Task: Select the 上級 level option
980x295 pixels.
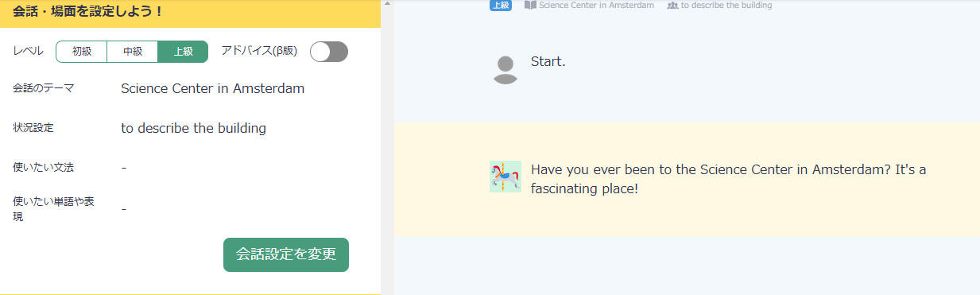Action: point(183,52)
